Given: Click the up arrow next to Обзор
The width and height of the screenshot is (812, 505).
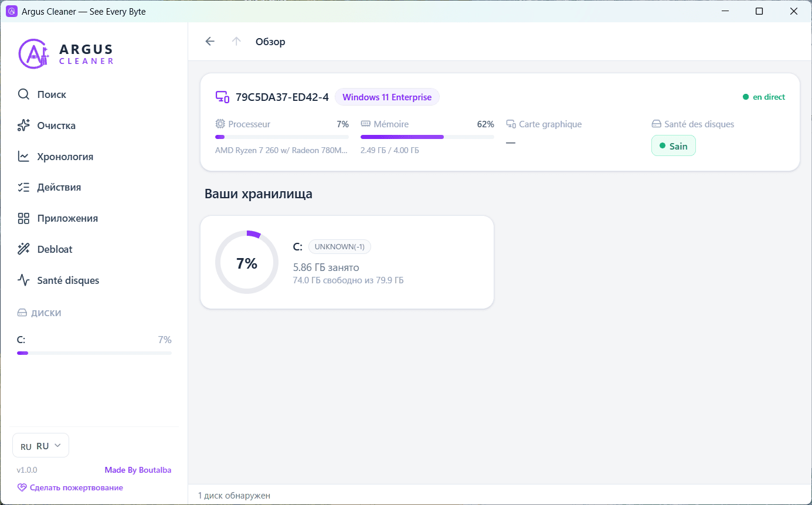Looking at the screenshot, I should point(236,41).
